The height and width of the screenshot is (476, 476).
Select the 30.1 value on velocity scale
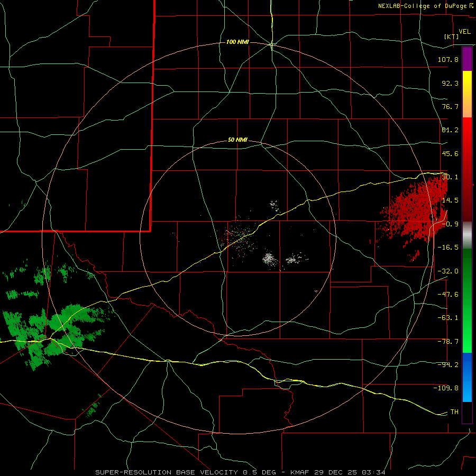[450, 177]
